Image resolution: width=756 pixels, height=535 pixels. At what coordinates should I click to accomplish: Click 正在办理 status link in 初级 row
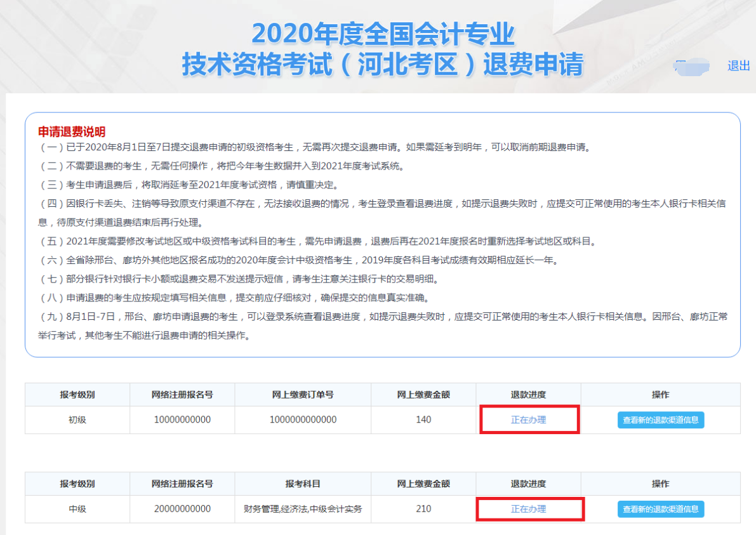[x=528, y=419]
